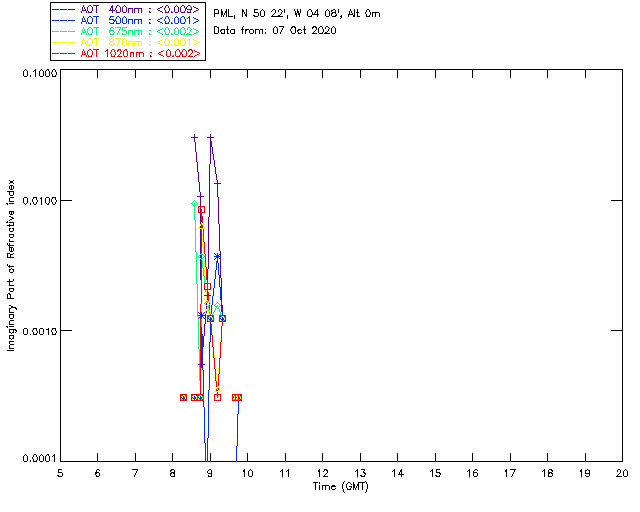Click the AOT 675nm legend entry

click(x=127, y=31)
